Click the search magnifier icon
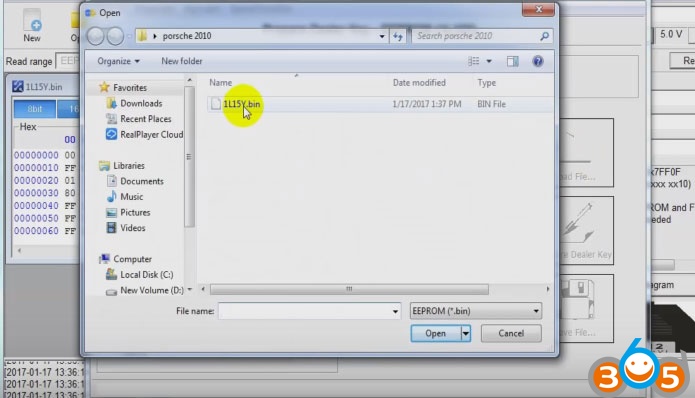This screenshot has width=695, height=398. pos(545,36)
